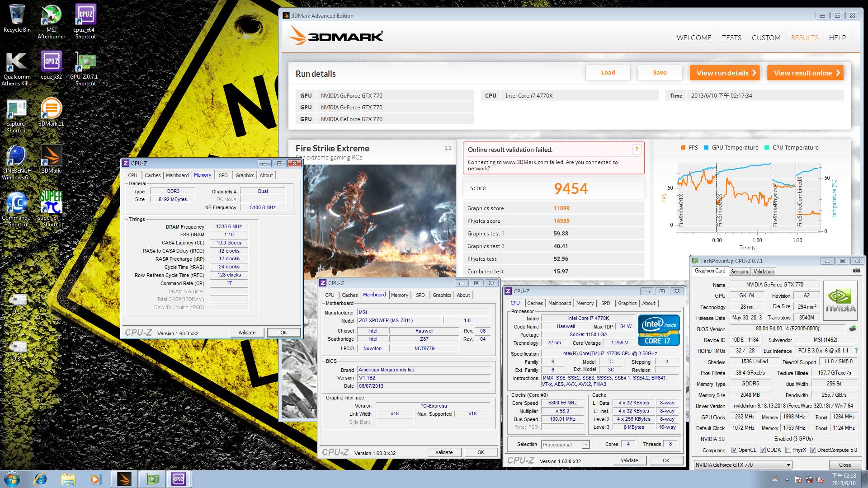
Task: Click the Core Speed 5800.56 MHz field
Action: (562, 403)
